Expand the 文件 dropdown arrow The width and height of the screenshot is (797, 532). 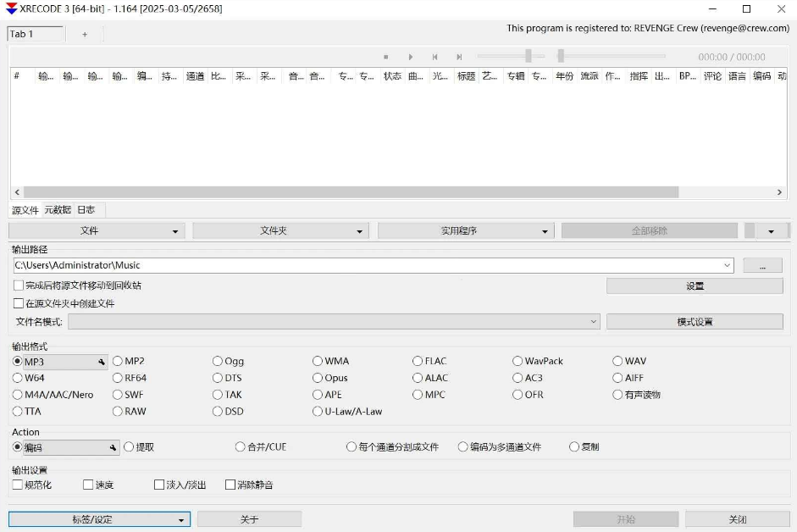[175, 230]
